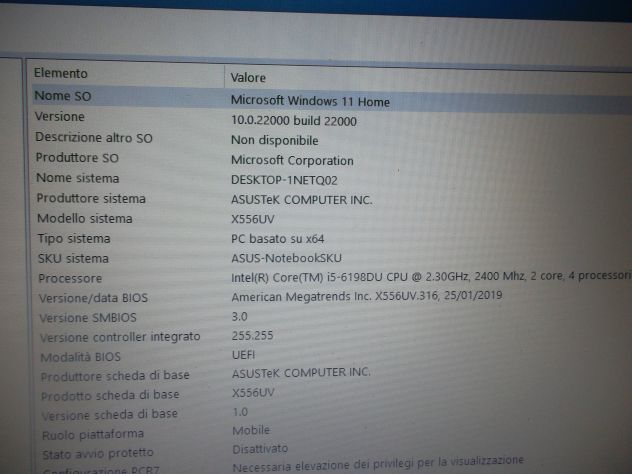Click the 255.255 value
This screenshot has height=474, width=632.
tap(252, 335)
